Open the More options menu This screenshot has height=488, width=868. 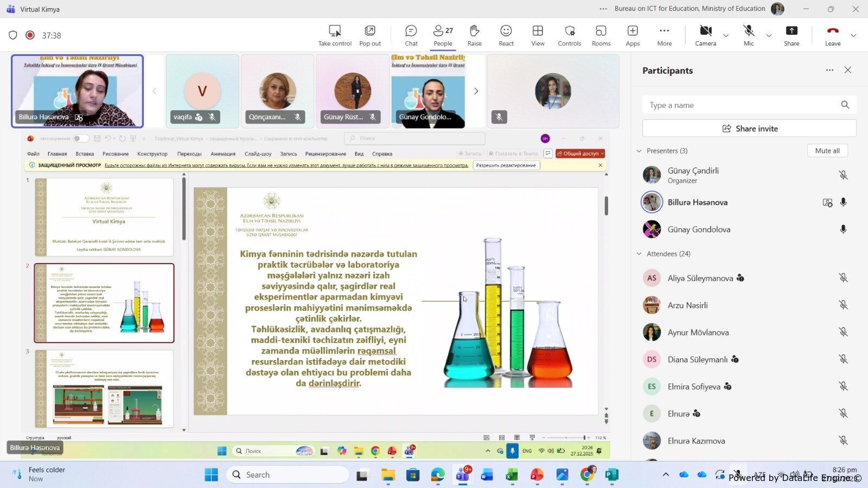[664, 35]
